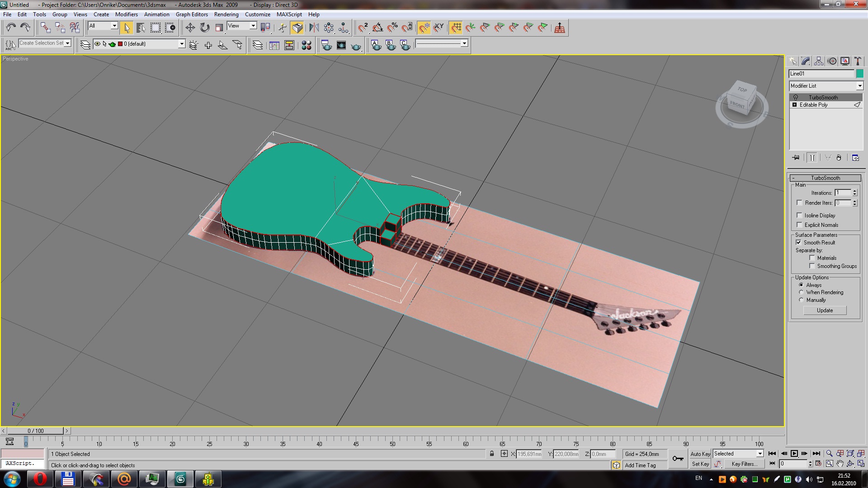Click the Undo arrow icon
868x488 pixels.
click(11, 28)
